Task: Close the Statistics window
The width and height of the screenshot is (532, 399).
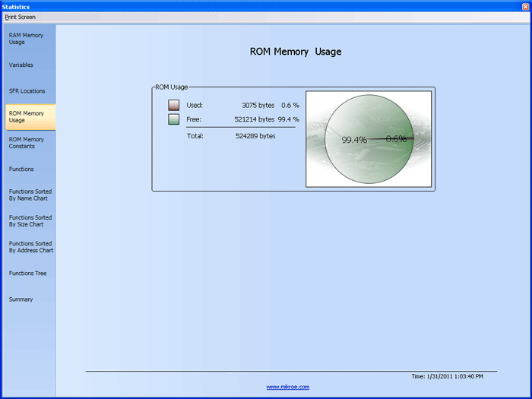Action: (525, 7)
